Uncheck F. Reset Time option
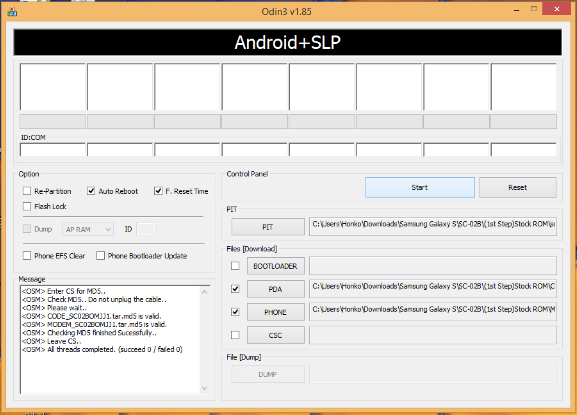 click(x=158, y=191)
